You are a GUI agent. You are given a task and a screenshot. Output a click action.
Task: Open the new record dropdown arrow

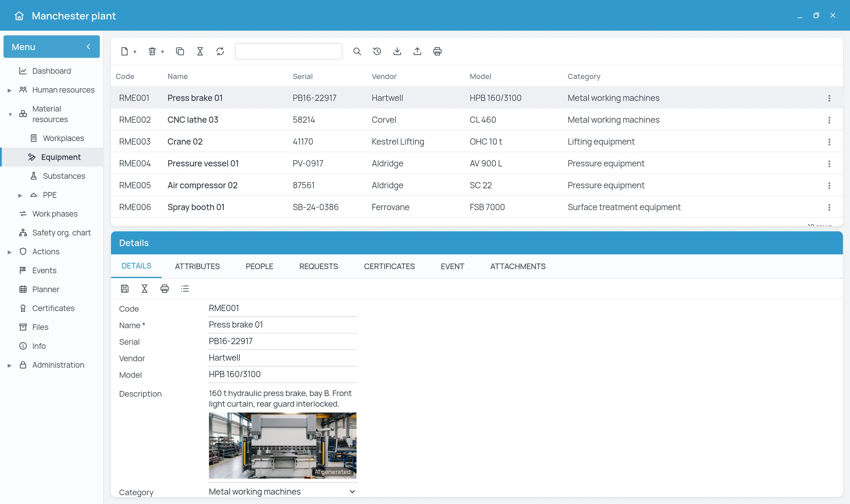(135, 52)
